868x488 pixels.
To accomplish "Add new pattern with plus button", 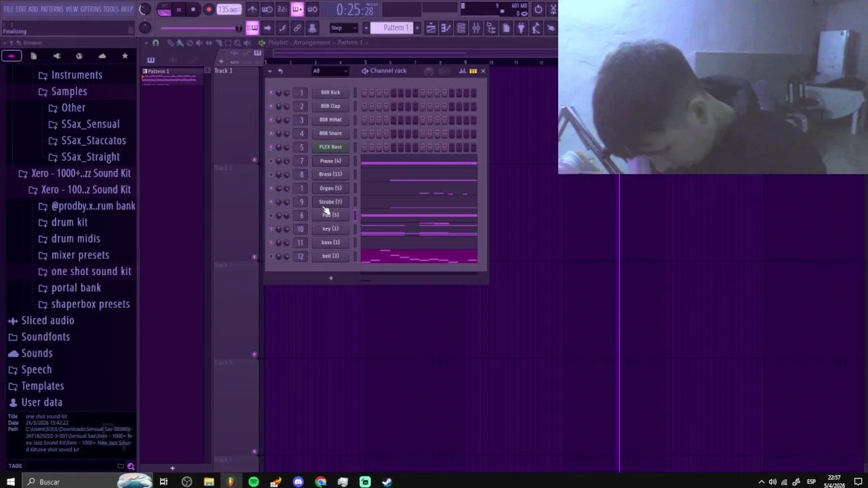I will tap(417, 28).
